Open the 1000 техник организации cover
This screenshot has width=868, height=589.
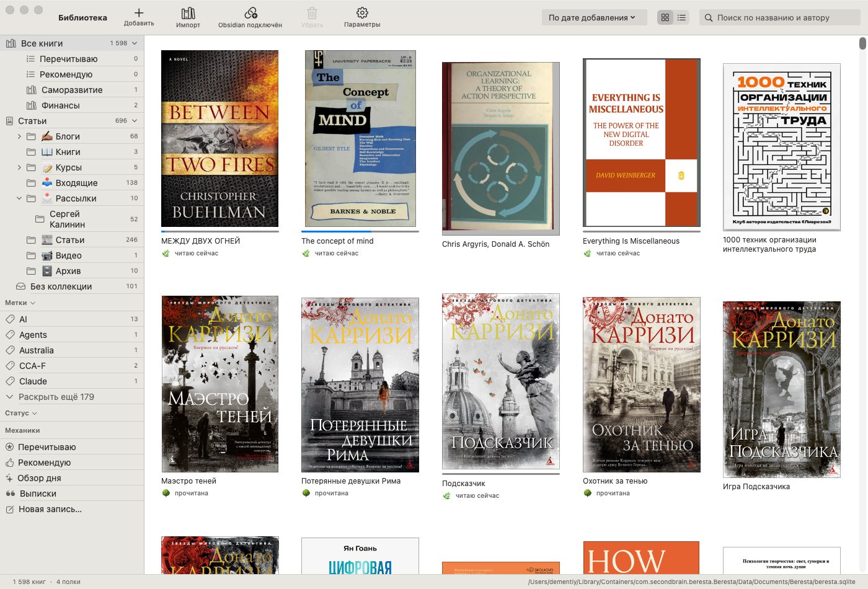click(x=782, y=147)
